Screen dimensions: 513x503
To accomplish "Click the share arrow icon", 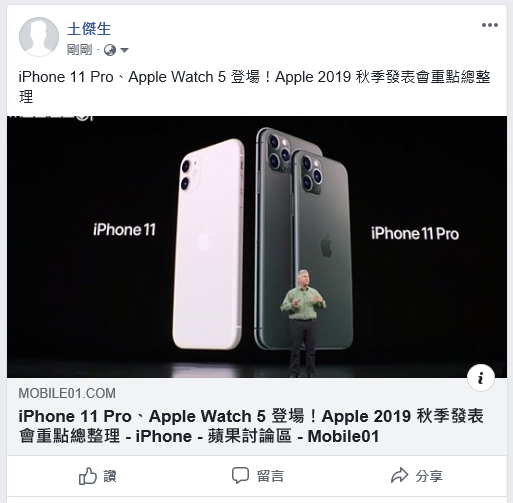I will coord(399,475).
